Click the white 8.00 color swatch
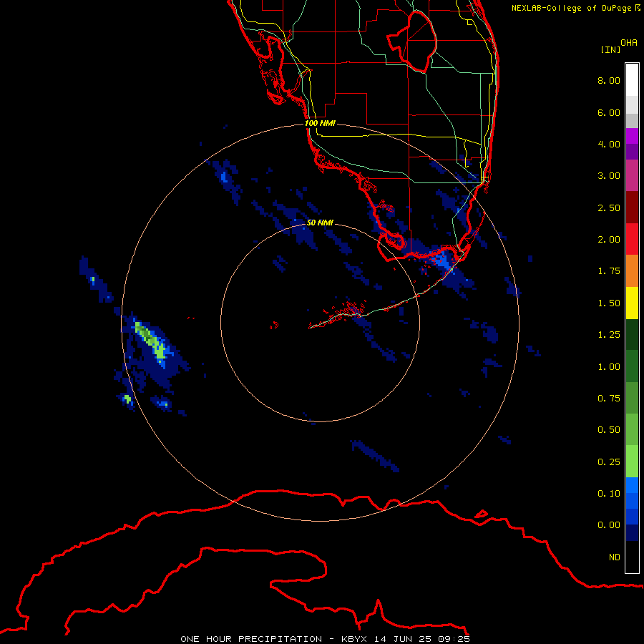 [632, 80]
